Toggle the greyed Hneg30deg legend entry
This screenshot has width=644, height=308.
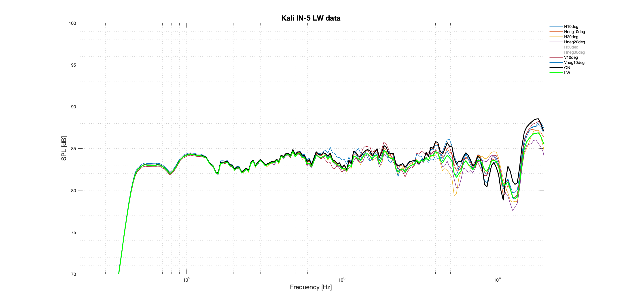point(567,52)
